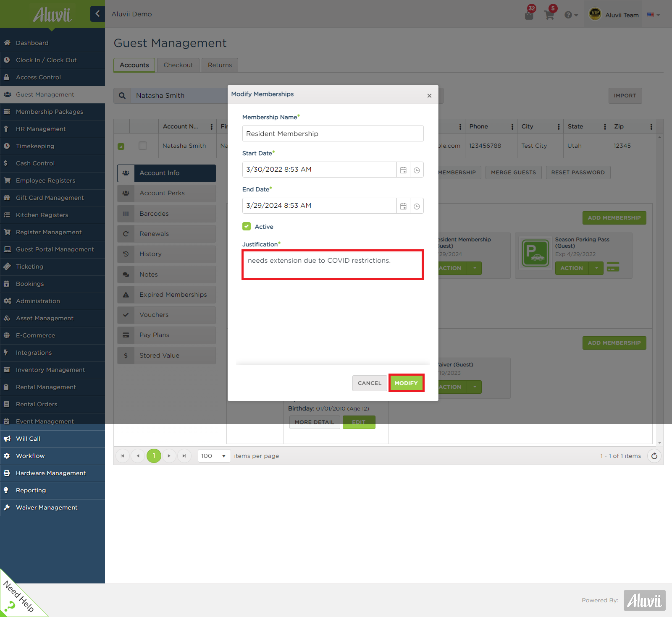The height and width of the screenshot is (617, 672).
Task: Click the search magnifier icon
Action: tap(122, 96)
